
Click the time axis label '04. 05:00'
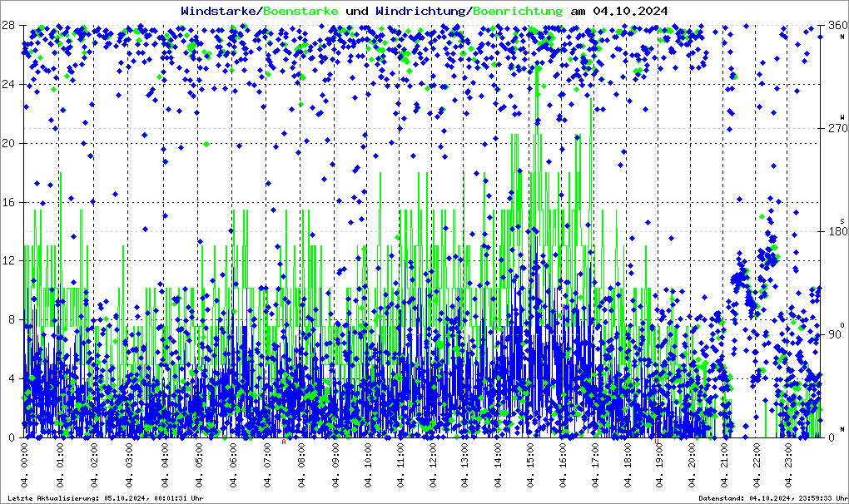tap(199, 465)
